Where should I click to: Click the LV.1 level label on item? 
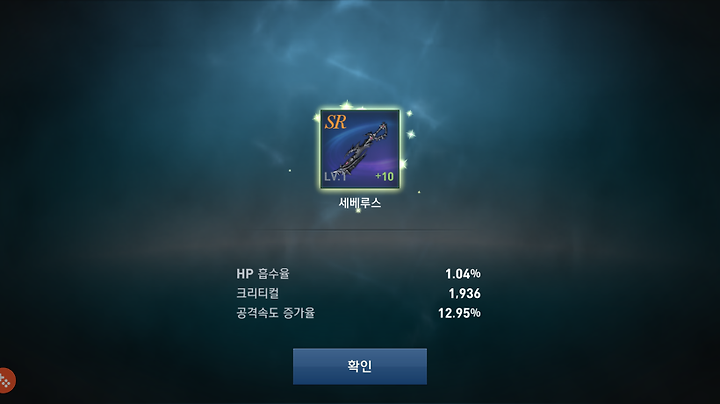pos(335,177)
